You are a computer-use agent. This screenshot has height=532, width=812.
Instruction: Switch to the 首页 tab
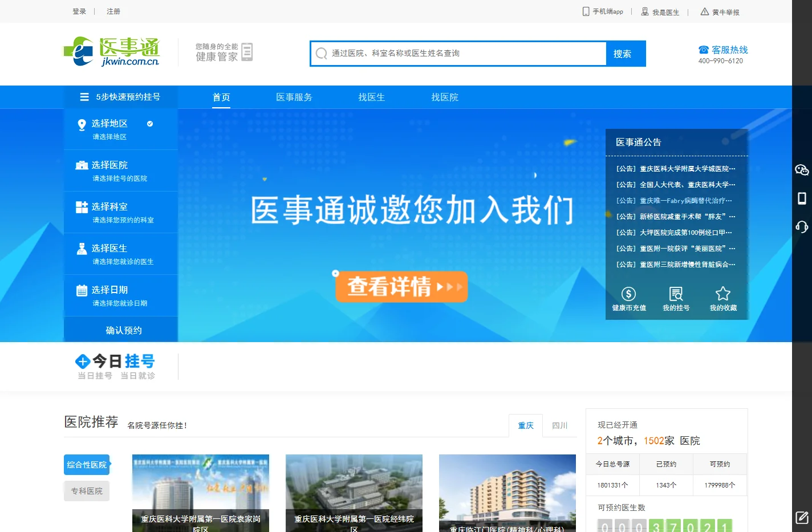(x=221, y=98)
